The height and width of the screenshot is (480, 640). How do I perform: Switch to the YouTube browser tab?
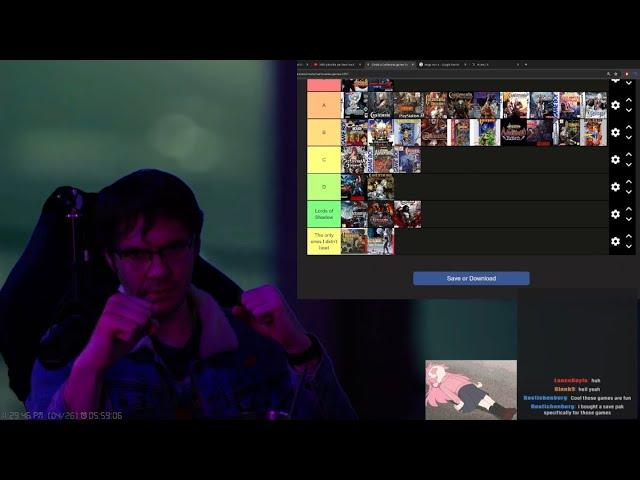[x=336, y=64]
